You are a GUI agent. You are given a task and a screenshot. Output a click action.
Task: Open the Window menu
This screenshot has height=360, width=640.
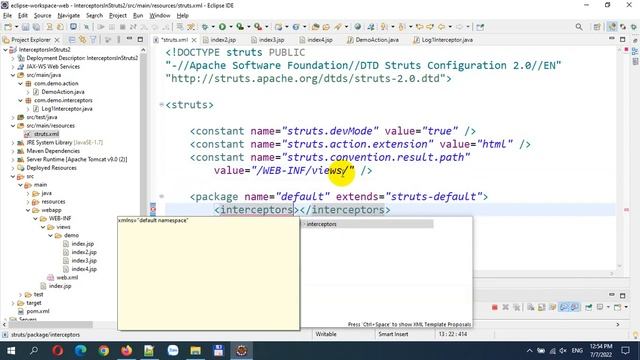click(160, 16)
